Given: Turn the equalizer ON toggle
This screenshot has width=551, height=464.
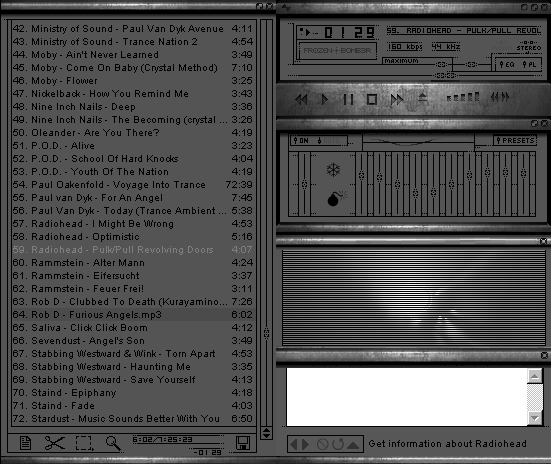Looking at the screenshot, I should (301, 141).
